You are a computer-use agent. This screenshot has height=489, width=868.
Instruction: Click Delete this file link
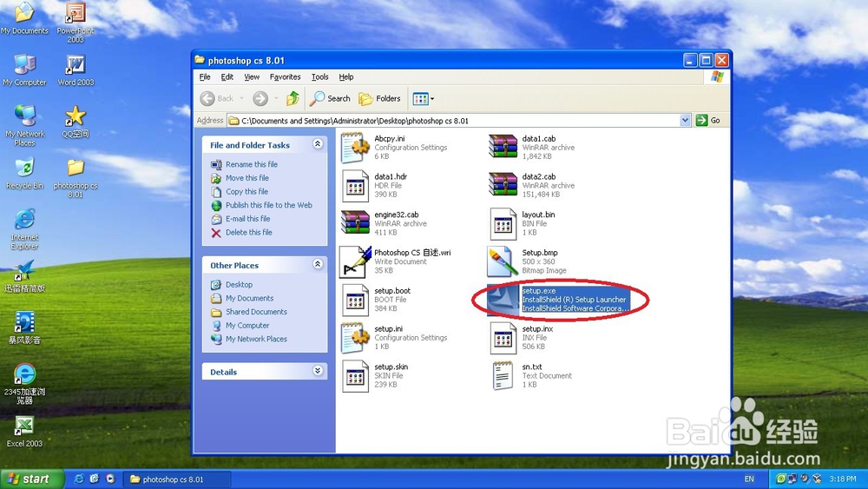(249, 232)
